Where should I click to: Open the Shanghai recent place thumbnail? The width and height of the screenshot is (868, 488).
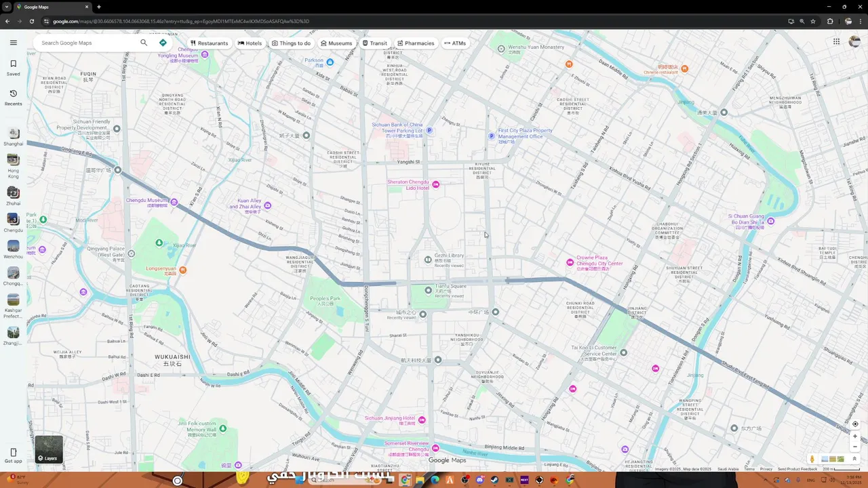(x=13, y=134)
